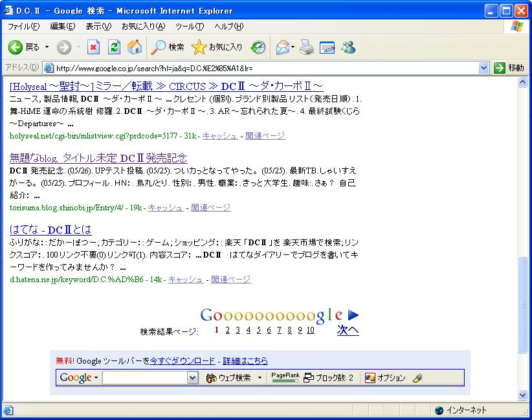Open the 無題なblog result link
Image resolution: width=532 pixels, height=420 pixels.
point(98,158)
